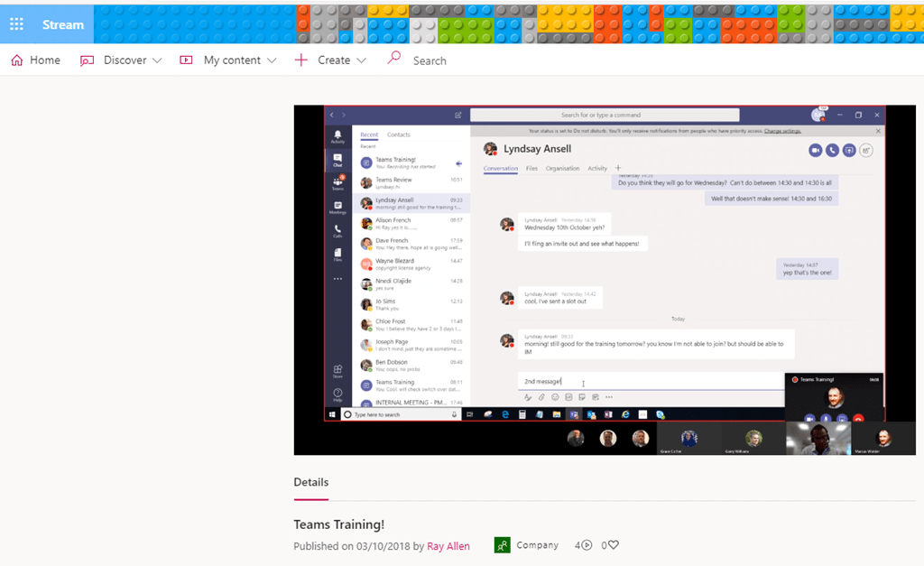Click the heart icon to like the video

click(614, 545)
